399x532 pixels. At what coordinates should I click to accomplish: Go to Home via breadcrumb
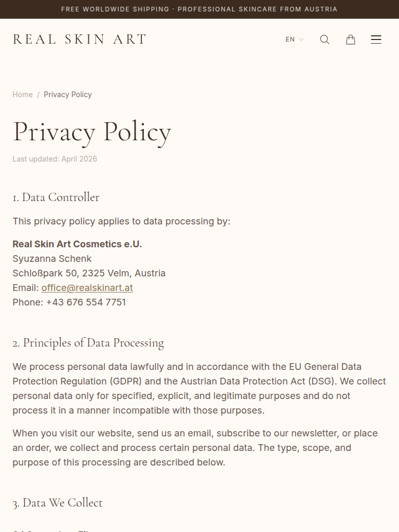pyautogui.click(x=22, y=95)
